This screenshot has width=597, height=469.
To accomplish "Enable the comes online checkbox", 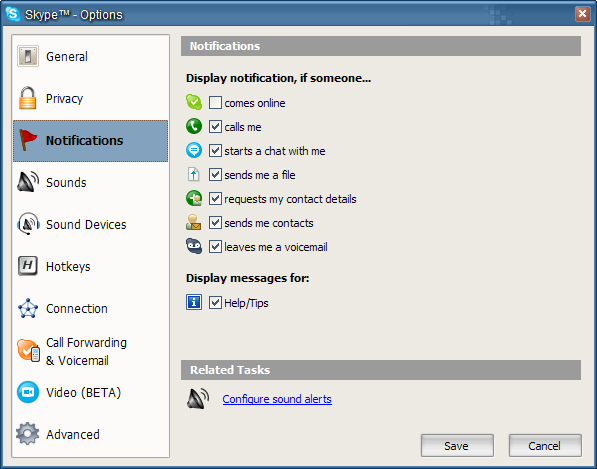I will [x=215, y=102].
